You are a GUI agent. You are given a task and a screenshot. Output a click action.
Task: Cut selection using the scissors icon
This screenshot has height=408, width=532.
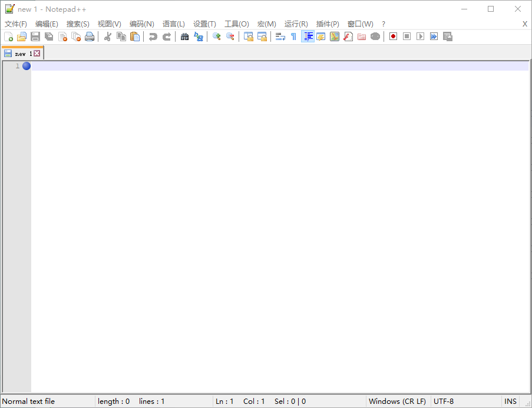(108, 37)
